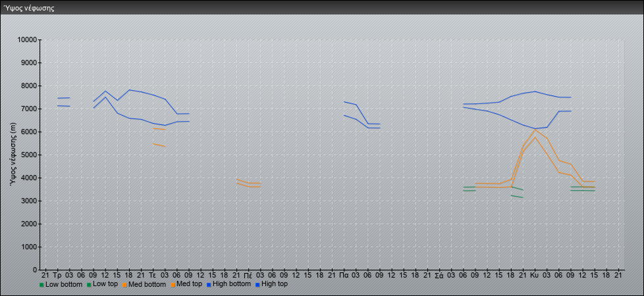Image resolution: width=644 pixels, height=296 pixels.
Task: Click the 9000 value on the height axis
Action: click(29, 62)
